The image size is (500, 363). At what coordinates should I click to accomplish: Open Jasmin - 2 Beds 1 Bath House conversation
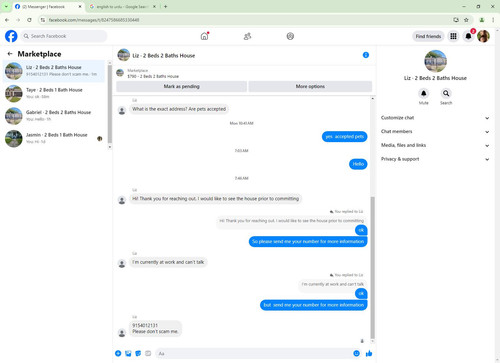coord(54,138)
